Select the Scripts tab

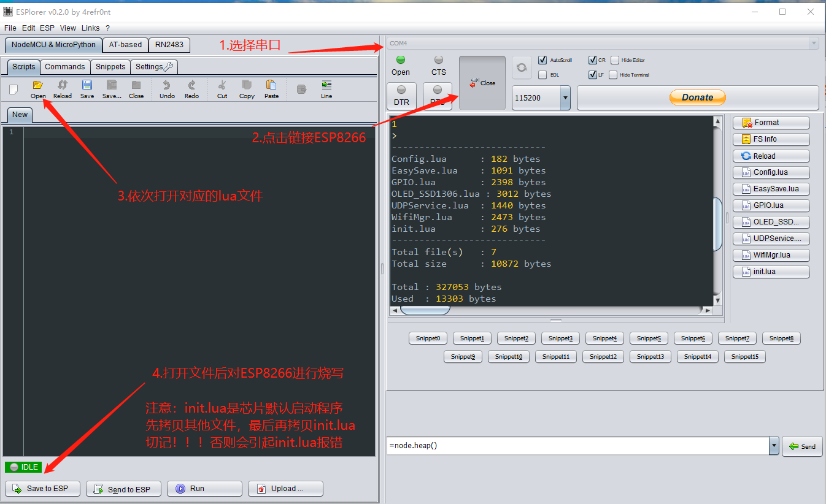(24, 67)
